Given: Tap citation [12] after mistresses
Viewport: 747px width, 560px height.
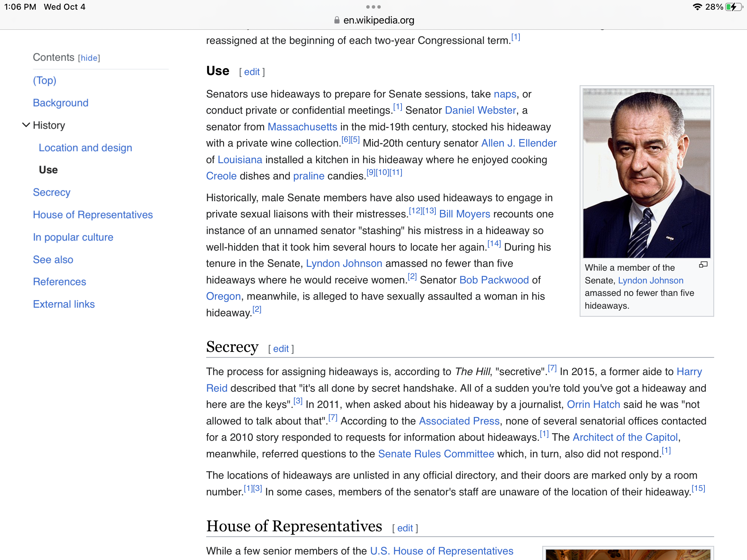Looking at the screenshot, I should tap(416, 211).
